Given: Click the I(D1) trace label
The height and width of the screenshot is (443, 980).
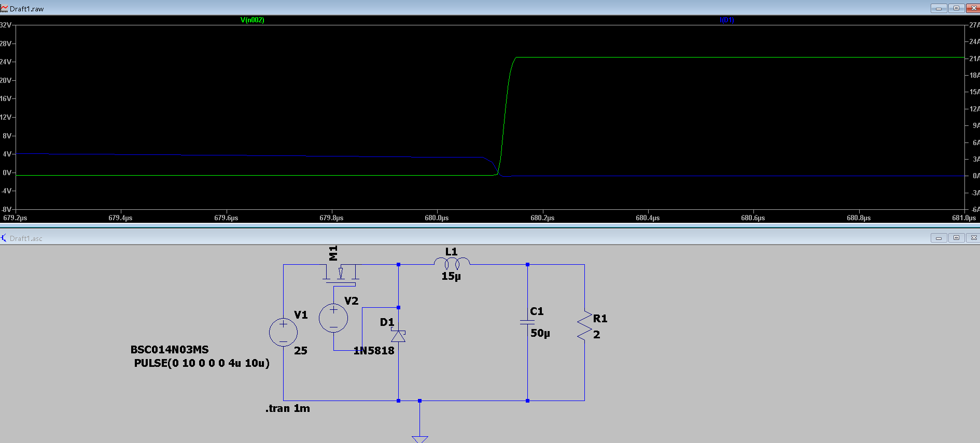Looking at the screenshot, I should (727, 20).
